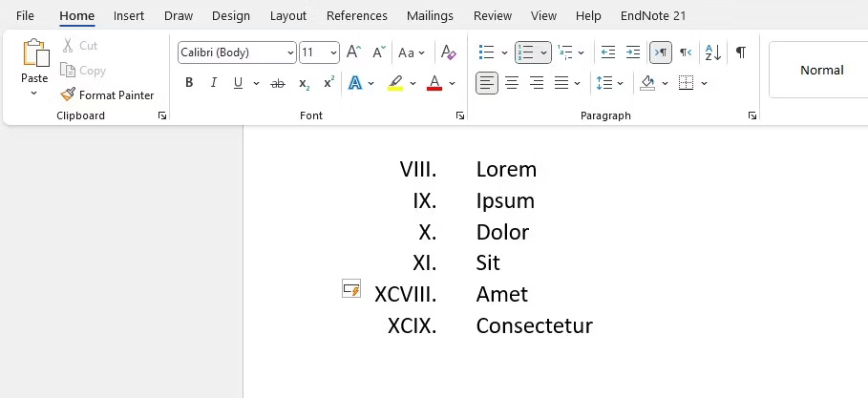Expand numbering library dropdown arrow
The image size is (868, 398).
[x=543, y=53]
